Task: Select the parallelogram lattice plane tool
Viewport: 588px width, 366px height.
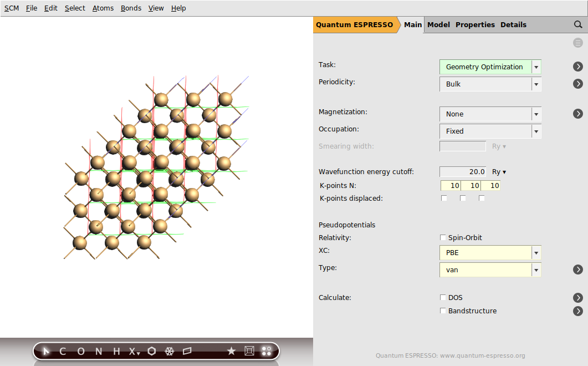Action: (x=187, y=352)
